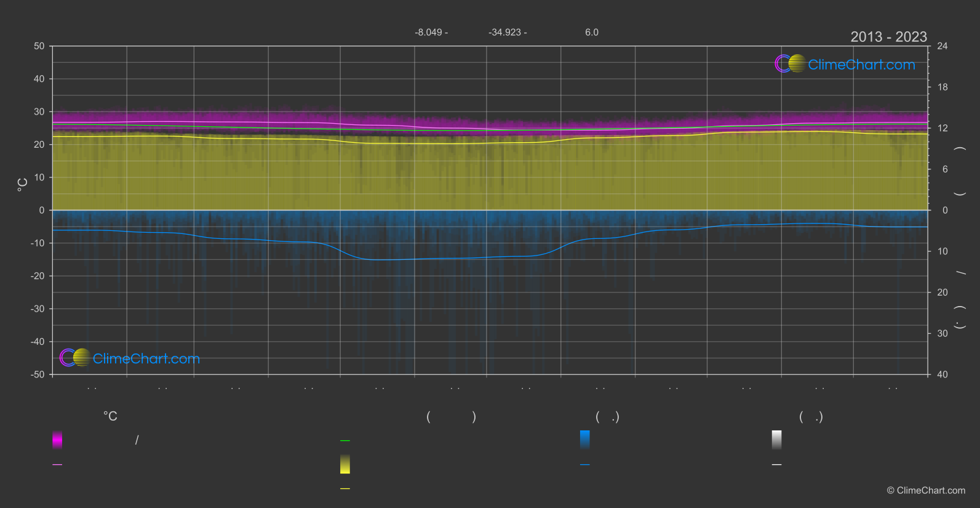This screenshot has width=980, height=508.
Task: Click the '2013 - 2023' year range text
Action: click(x=888, y=37)
